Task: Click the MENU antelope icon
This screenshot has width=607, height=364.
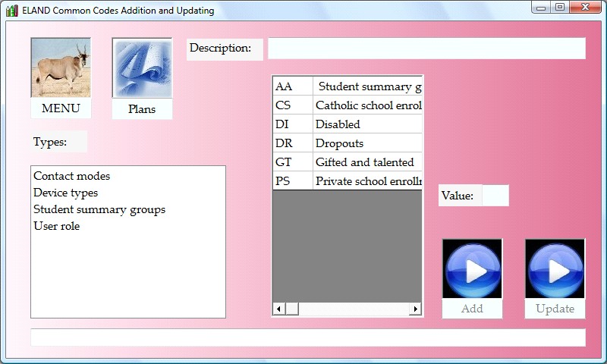Action: (x=61, y=68)
